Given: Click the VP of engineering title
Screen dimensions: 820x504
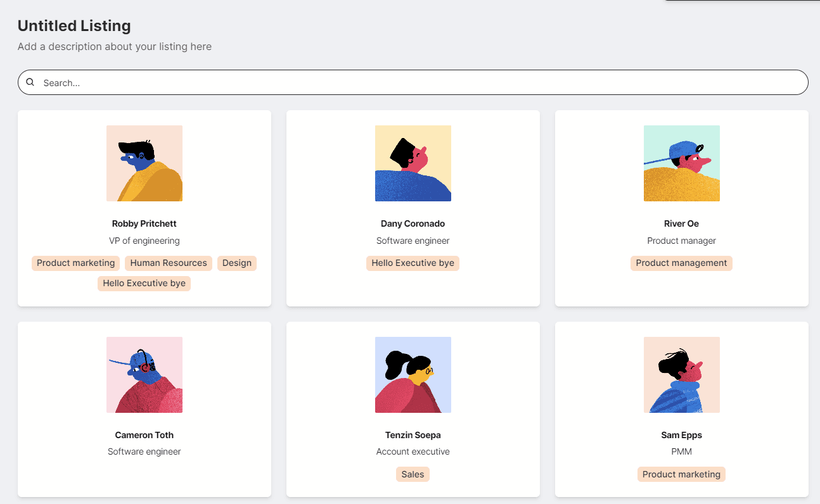Looking at the screenshot, I should tap(144, 241).
